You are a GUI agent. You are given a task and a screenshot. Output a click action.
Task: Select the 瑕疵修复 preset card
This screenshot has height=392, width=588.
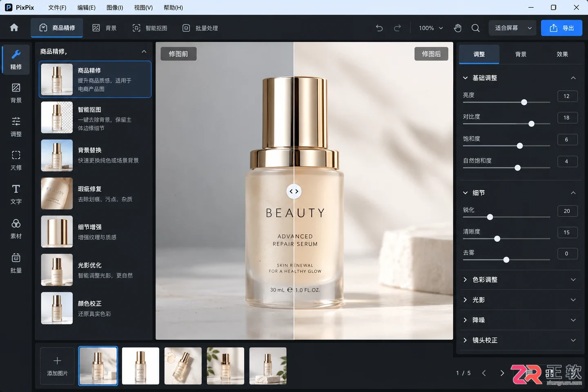(95, 194)
